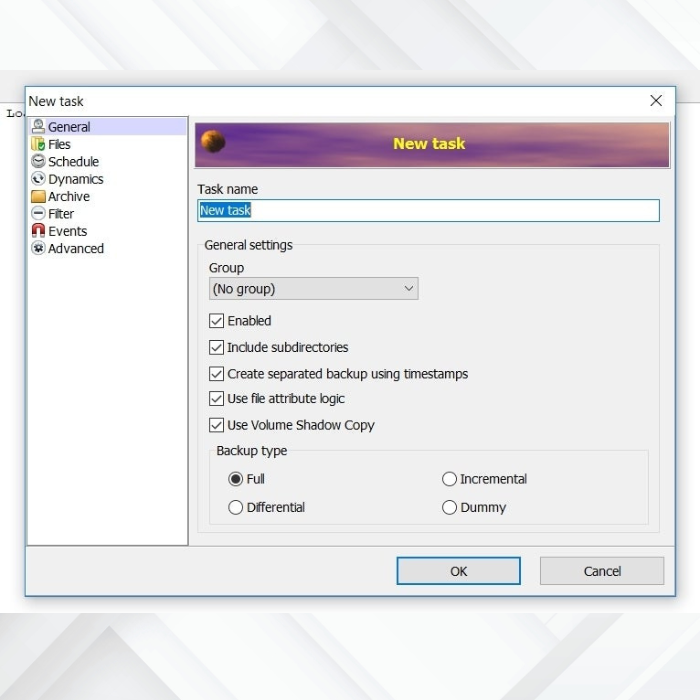Select Differential backup type
This screenshot has width=700, height=700.
point(235,507)
